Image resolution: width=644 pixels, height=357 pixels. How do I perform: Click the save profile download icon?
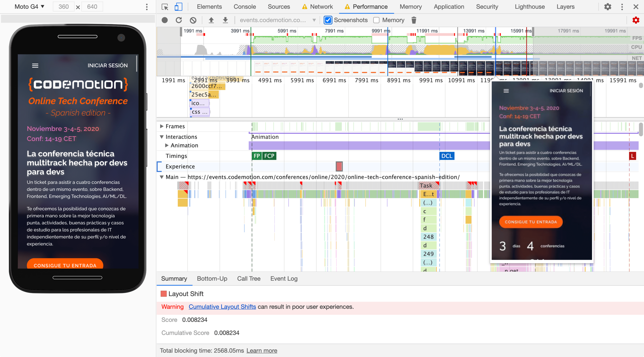click(225, 20)
